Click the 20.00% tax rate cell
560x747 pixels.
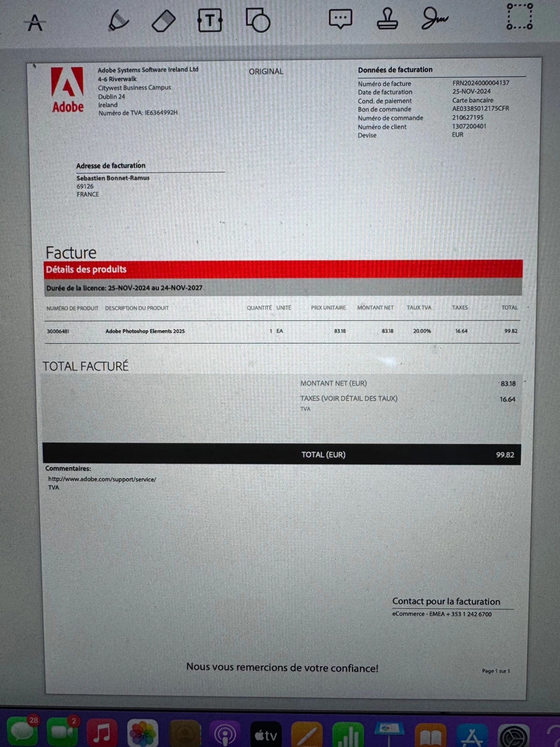[x=422, y=331]
